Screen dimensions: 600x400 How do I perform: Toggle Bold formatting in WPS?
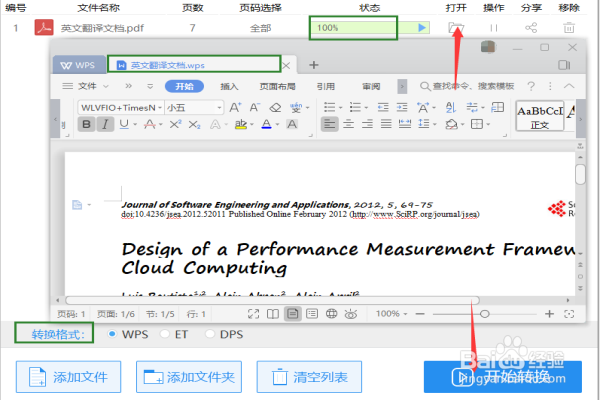pyautogui.click(x=86, y=124)
